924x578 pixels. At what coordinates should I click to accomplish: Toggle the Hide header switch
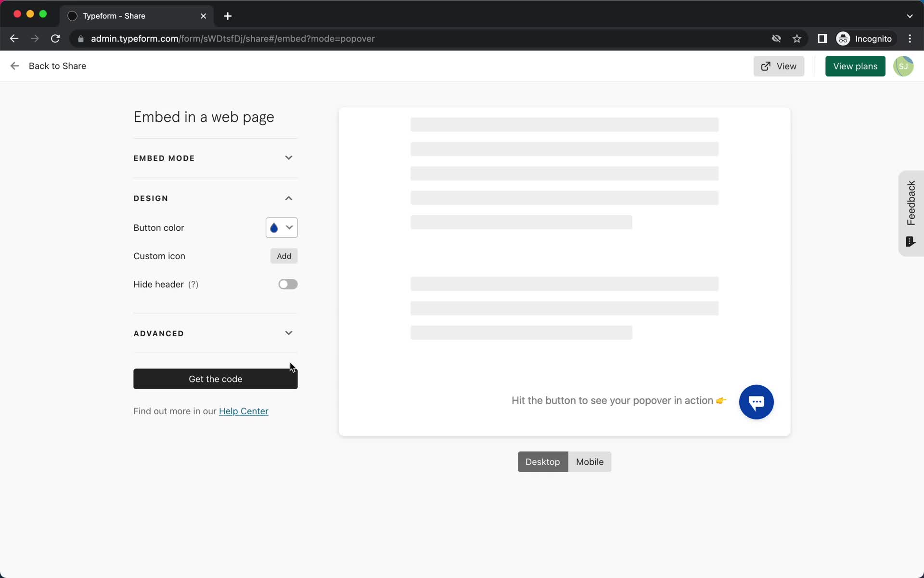pyautogui.click(x=287, y=284)
